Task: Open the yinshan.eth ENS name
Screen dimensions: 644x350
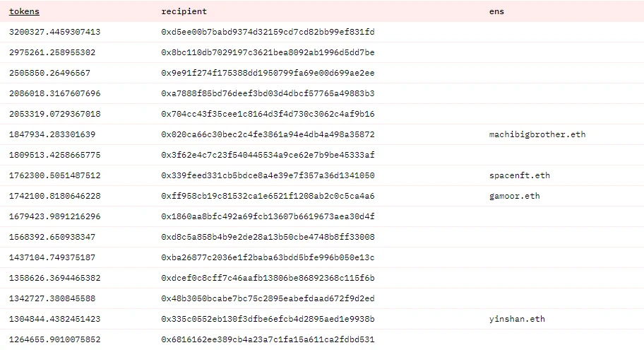Action: coord(516,319)
